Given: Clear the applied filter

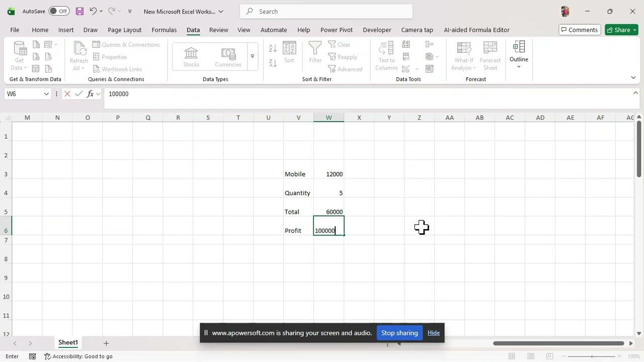Looking at the screenshot, I should (340, 45).
